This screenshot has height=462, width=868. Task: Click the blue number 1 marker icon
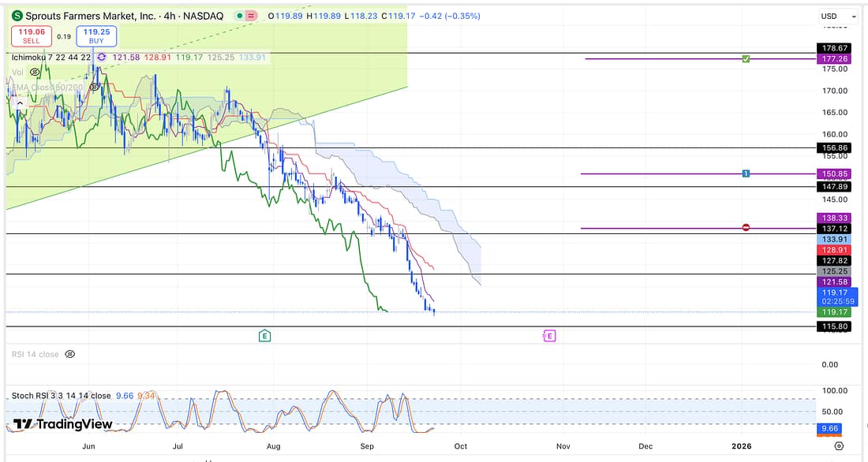(746, 173)
